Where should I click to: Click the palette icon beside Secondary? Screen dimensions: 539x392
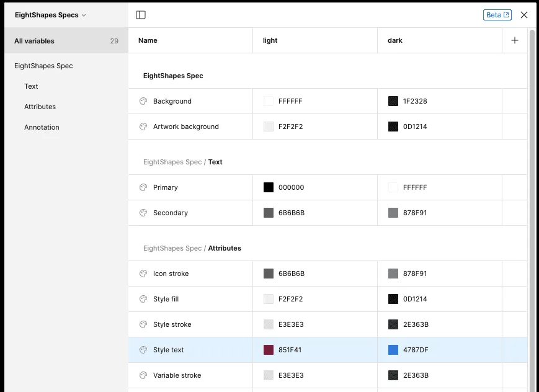click(143, 213)
